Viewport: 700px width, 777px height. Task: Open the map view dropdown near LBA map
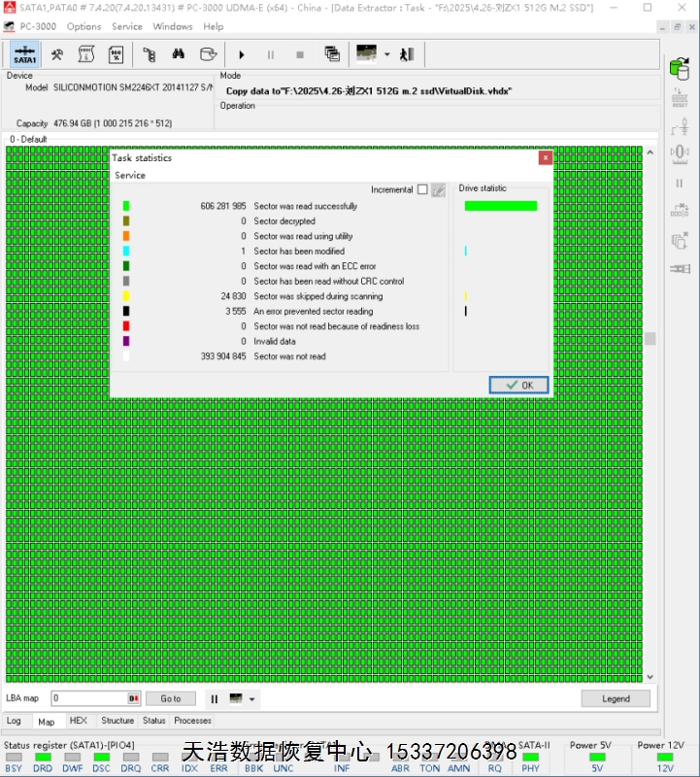tap(252, 698)
